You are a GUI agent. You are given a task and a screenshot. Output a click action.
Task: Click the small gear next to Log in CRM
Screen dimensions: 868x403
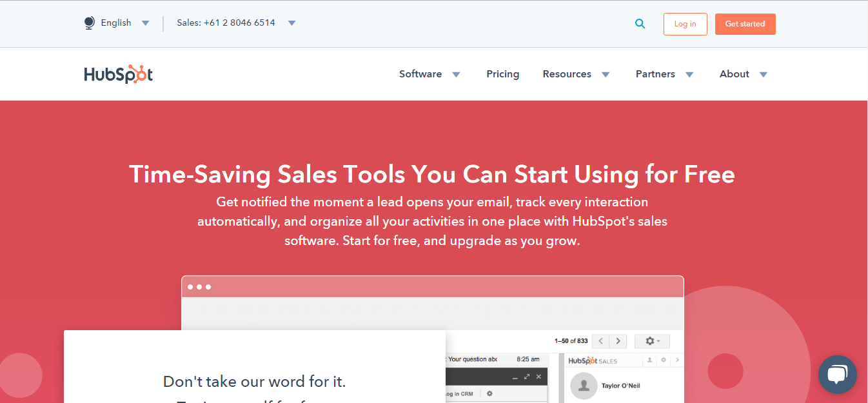489,393
